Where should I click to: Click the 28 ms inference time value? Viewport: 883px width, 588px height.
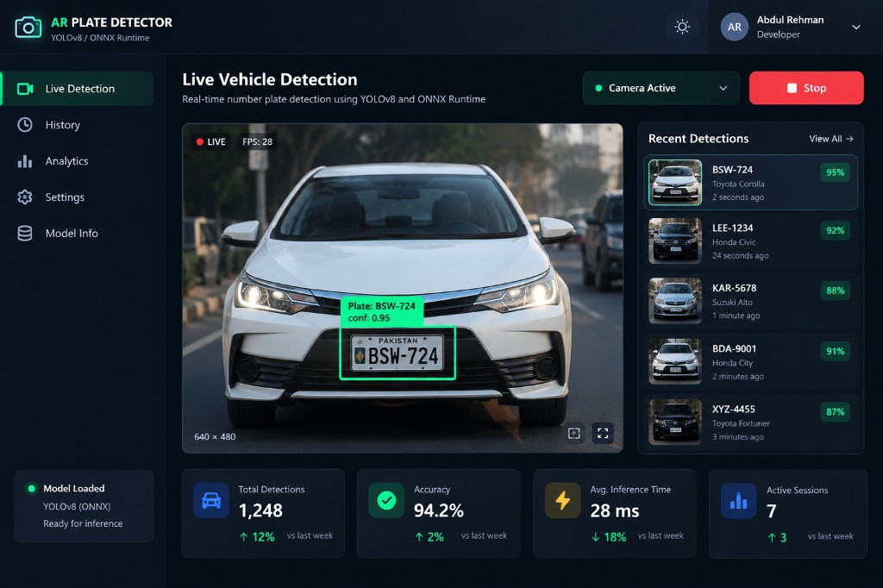click(x=614, y=511)
